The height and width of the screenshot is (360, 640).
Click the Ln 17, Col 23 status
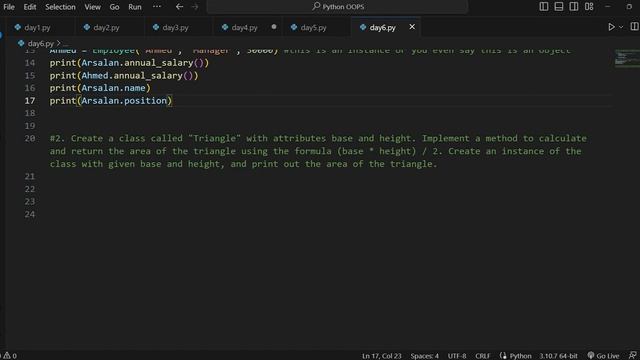382,356
